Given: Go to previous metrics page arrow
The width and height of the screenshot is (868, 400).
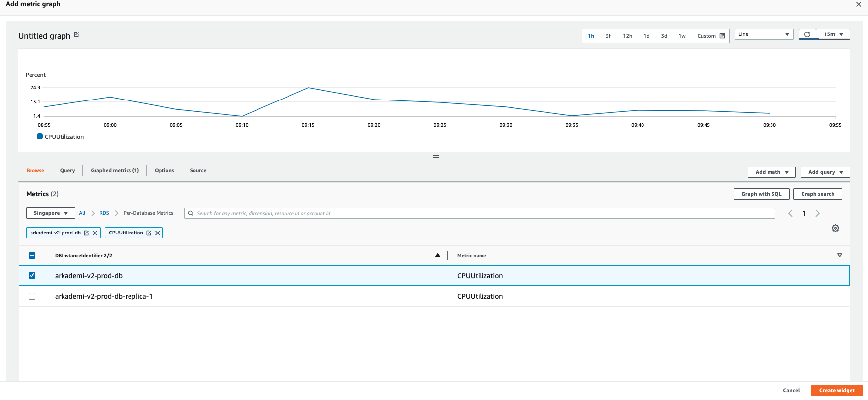Looking at the screenshot, I should 790,213.
